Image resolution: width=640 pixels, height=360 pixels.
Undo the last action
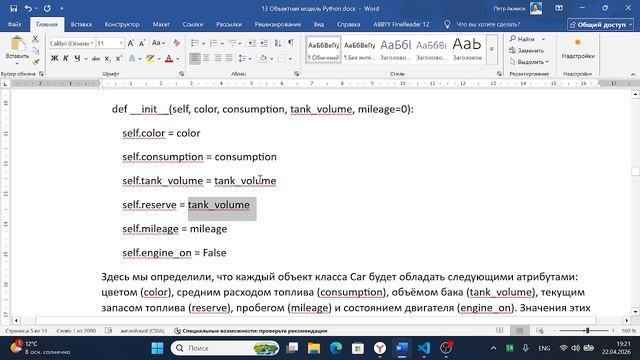coord(28,8)
